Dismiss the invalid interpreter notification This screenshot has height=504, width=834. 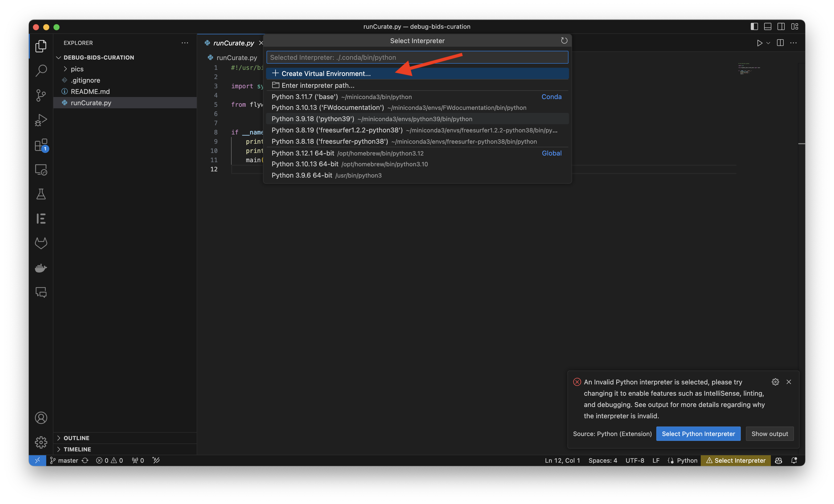[x=789, y=382]
